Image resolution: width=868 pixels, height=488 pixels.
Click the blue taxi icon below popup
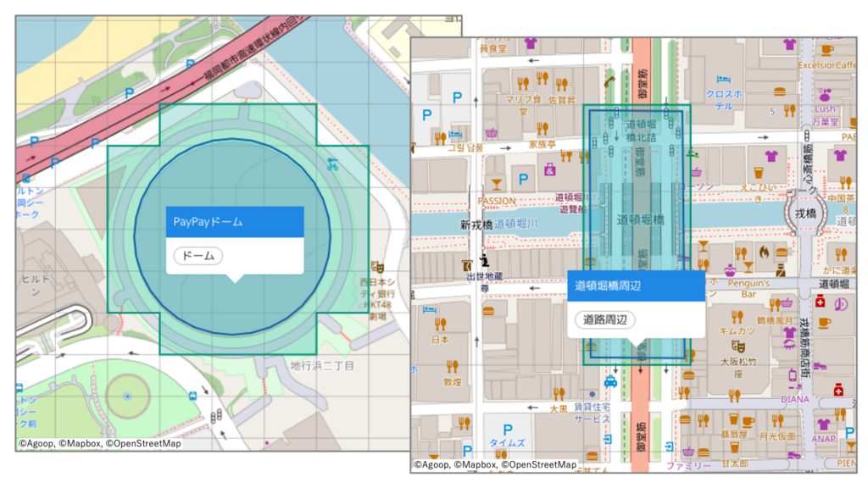(610, 382)
